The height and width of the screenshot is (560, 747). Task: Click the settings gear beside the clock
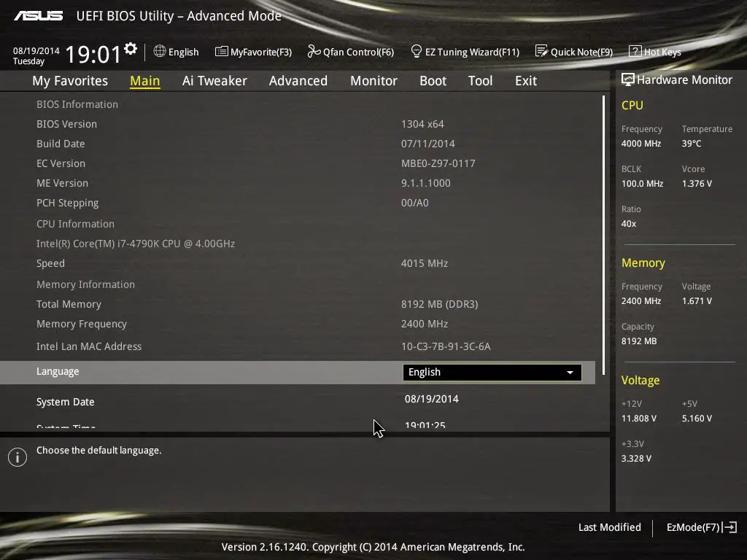pos(131,48)
